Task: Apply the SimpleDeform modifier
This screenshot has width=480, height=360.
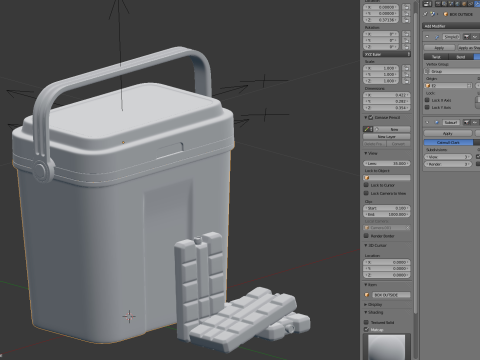Action: coord(439,48)
